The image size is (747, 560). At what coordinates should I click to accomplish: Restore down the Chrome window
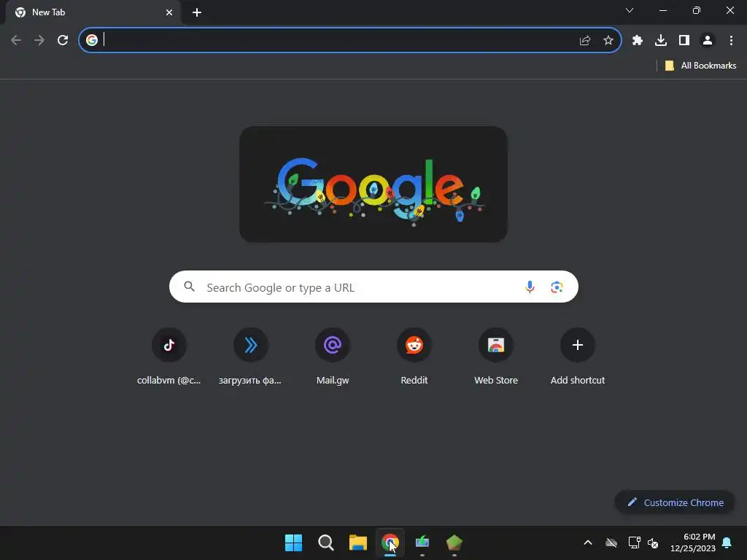[x=697, y=10]
